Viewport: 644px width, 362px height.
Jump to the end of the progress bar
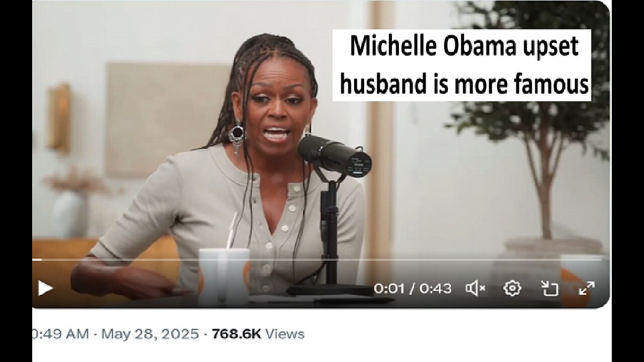tap(608, 259)
